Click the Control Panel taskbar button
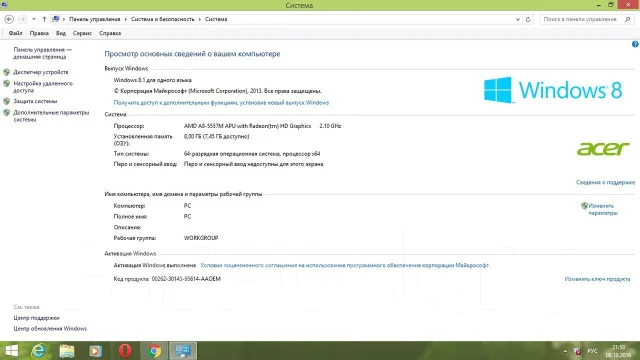The image size is (640, 360). (x=183, y=351)
